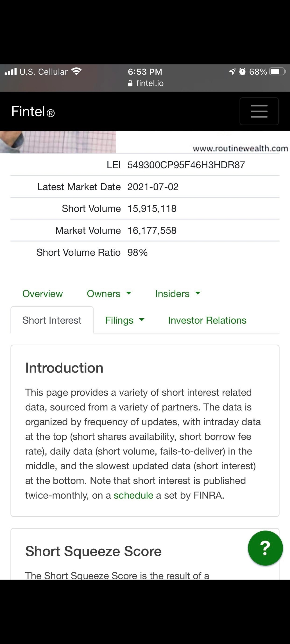
Task: Tap the Fintel logo
Action: point(33,111)
